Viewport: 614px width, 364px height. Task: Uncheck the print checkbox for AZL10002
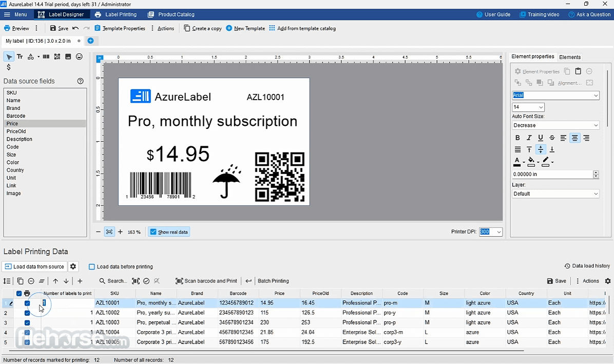(27, 313)
